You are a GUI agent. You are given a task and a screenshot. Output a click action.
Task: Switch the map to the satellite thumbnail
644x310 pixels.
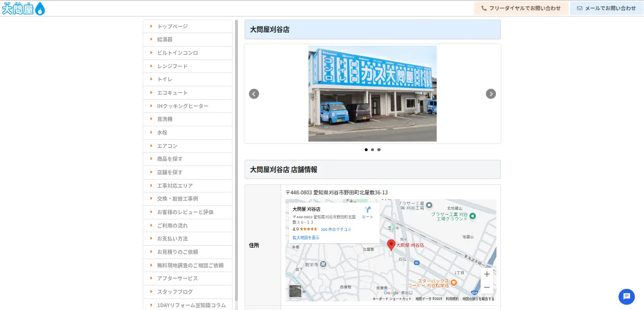coord(295,291)
